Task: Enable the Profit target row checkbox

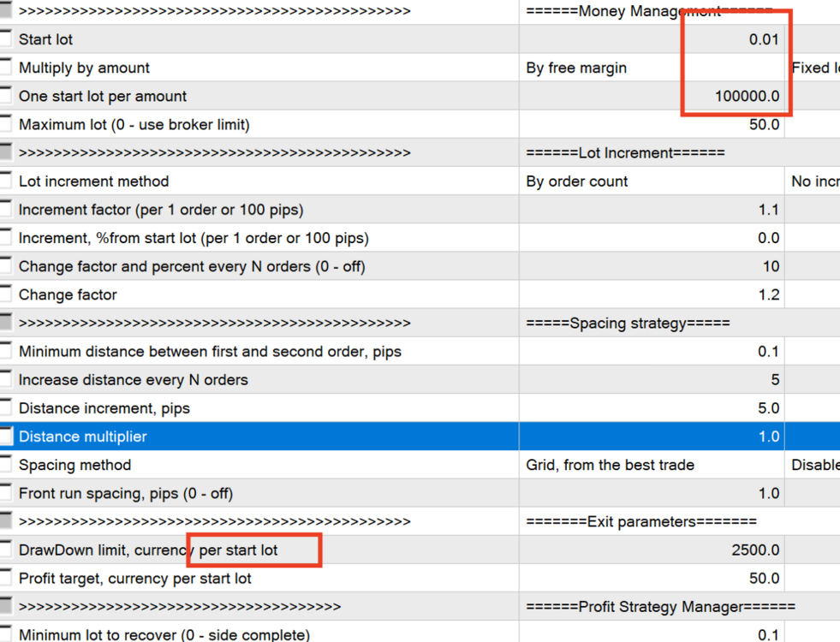Action: click(5, 579)
